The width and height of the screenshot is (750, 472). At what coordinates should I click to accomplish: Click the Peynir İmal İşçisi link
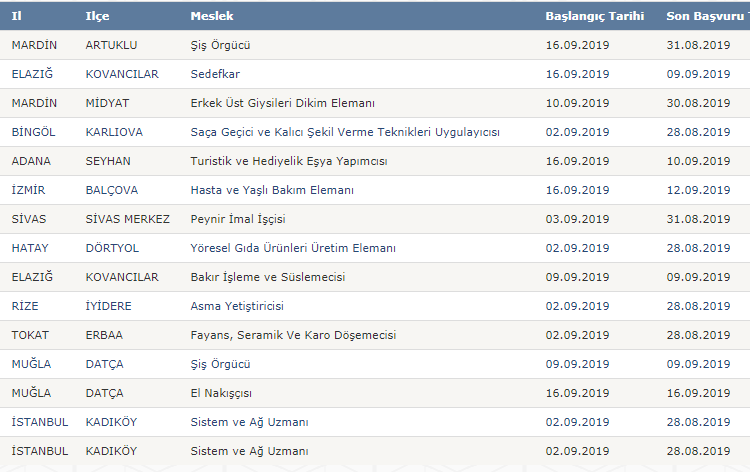click(238, 219)
